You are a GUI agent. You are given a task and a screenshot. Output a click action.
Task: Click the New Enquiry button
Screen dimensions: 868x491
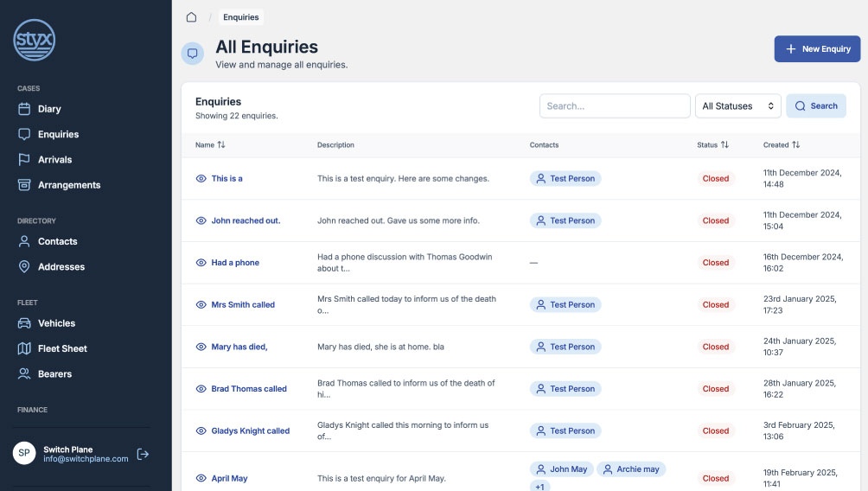click(x=817, y=49)
